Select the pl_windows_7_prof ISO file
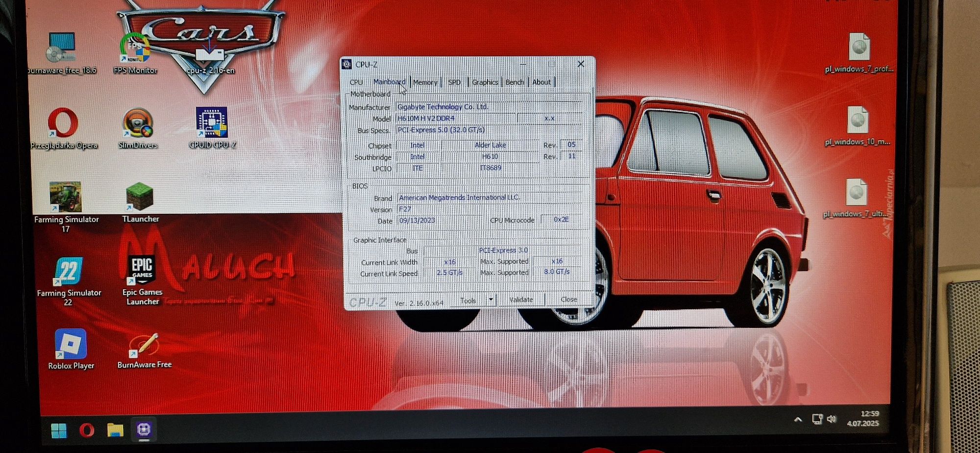This screenshot has height=453, width=980. 859,52
